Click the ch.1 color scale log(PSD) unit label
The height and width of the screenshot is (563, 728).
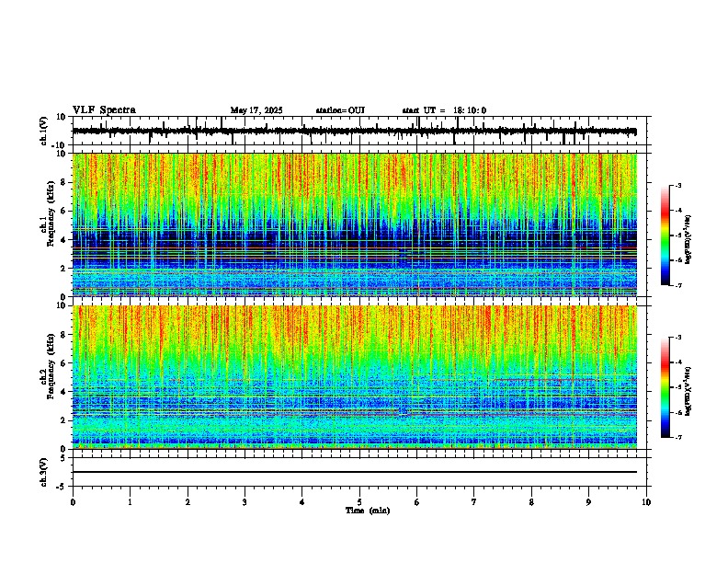point(688,239)
